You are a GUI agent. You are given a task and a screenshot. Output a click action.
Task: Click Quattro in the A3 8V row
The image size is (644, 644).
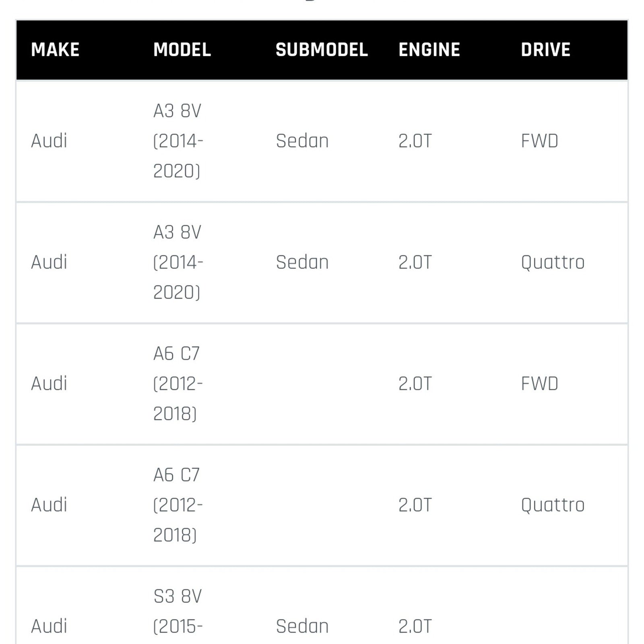pos(553,262)
